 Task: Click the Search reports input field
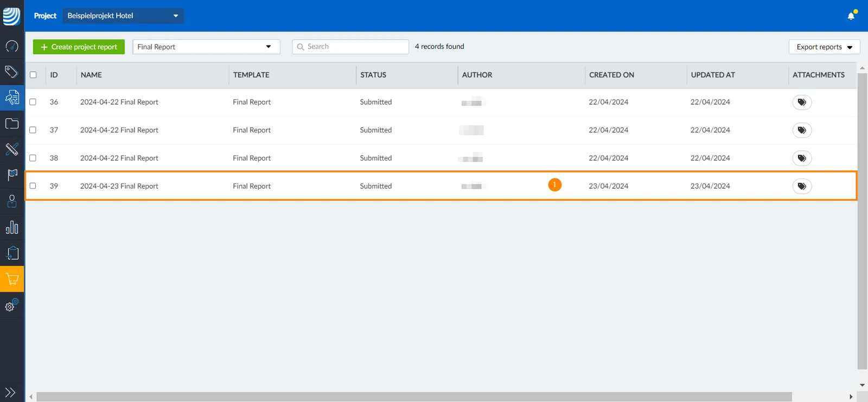point(350,47)
